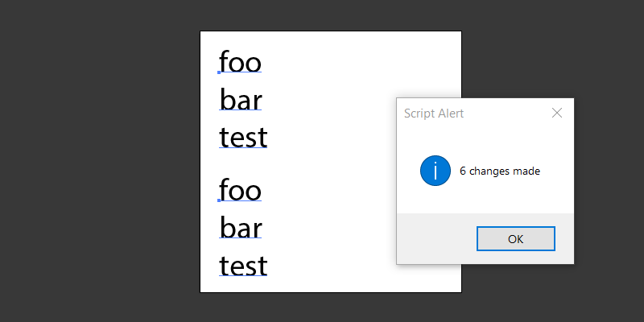Click the second 'foo' text line
This screenshot has height=322, width=644.
coord(241,191)
